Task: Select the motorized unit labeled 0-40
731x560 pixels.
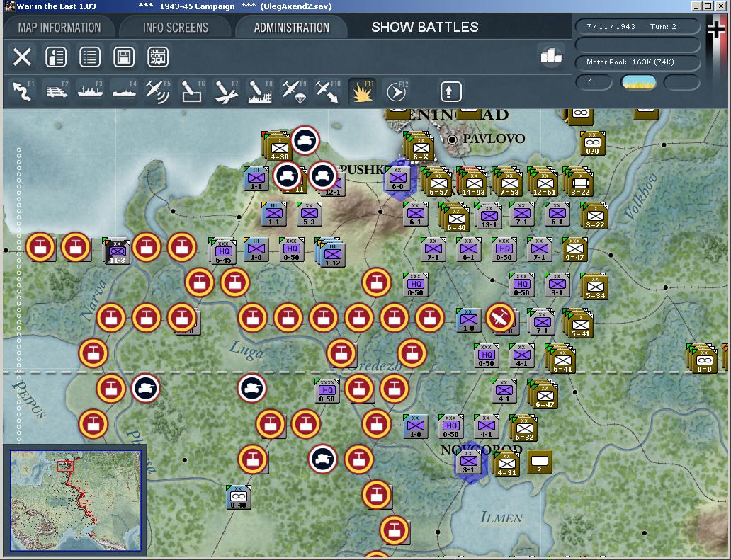Action: (238, 497)
